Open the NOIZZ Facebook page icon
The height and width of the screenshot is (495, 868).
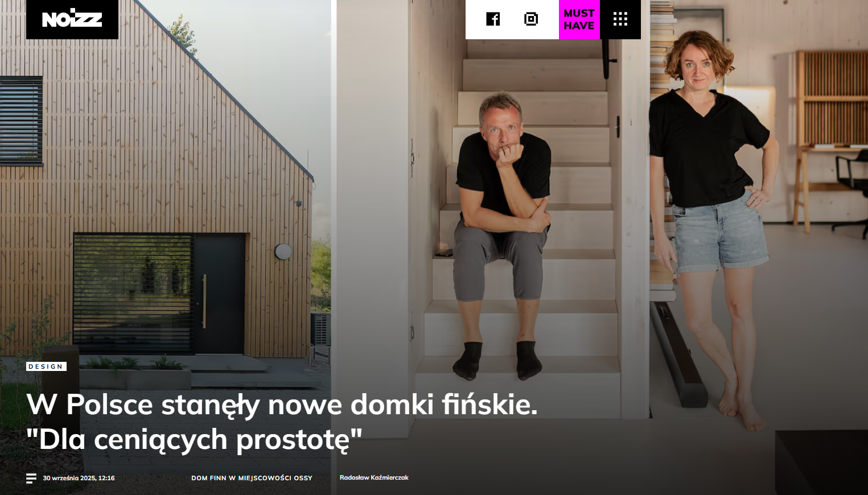(x=493, y=19)
